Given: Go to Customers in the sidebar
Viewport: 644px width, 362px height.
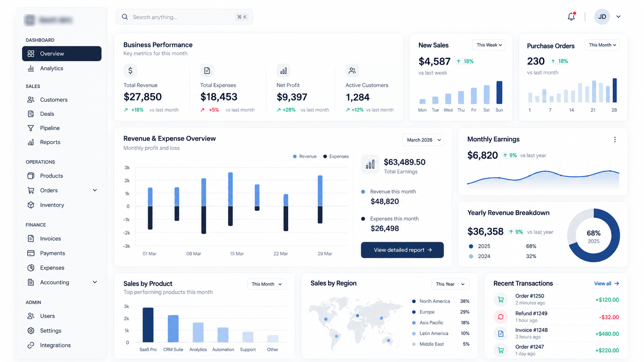Looking at the screenshot, I should pyautogui.click(x=62, y=100).
